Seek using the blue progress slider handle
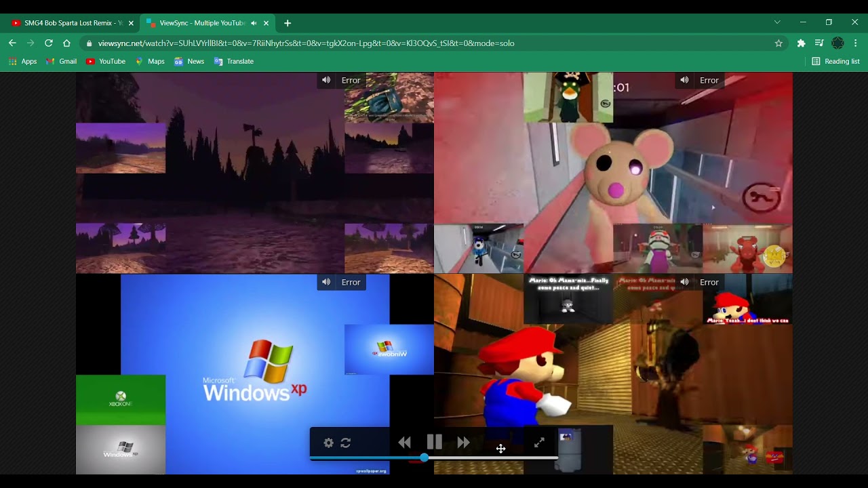 [424, 458]
